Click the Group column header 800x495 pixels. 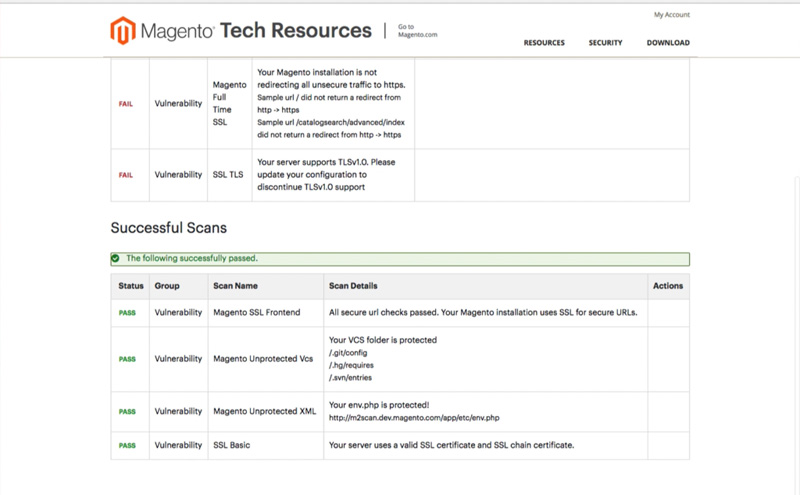click(167, 286)
